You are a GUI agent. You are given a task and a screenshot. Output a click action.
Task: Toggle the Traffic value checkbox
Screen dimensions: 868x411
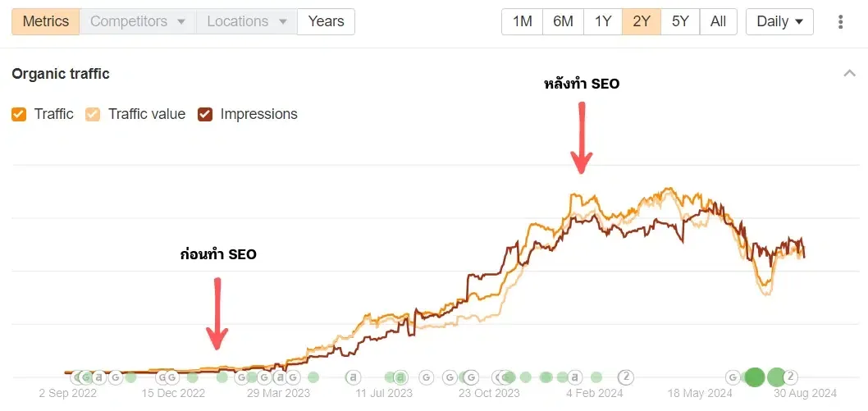pos(93,115)
